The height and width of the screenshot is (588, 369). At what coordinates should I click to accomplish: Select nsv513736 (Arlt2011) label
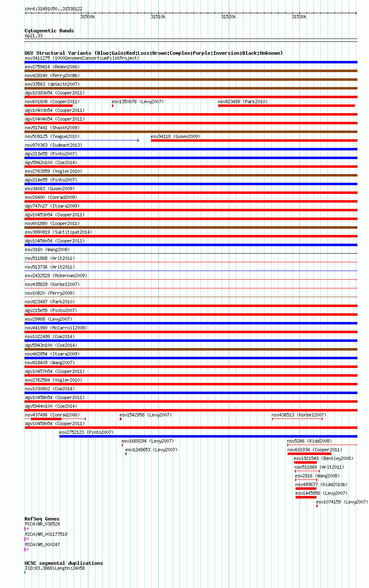[50, 267]
